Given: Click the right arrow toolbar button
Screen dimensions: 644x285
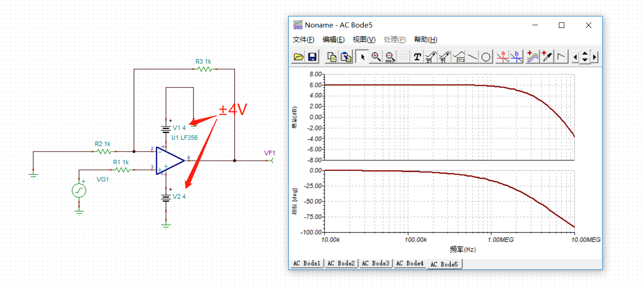Looking at the screenshot, I should click(595, 57).
